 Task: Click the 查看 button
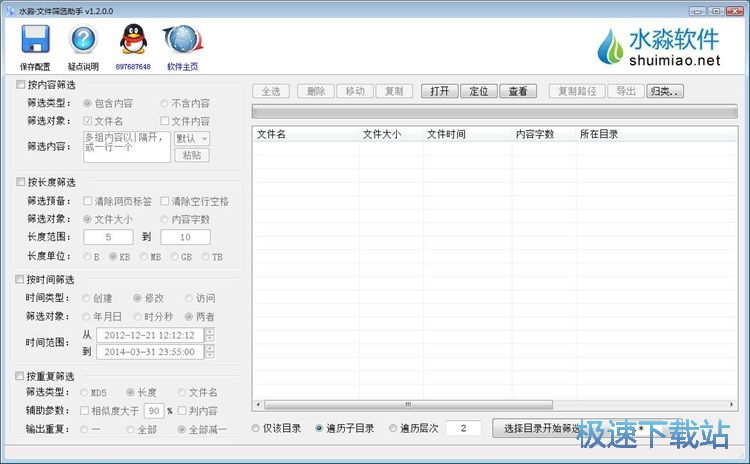pyautogui.click(x=518, y=91)
